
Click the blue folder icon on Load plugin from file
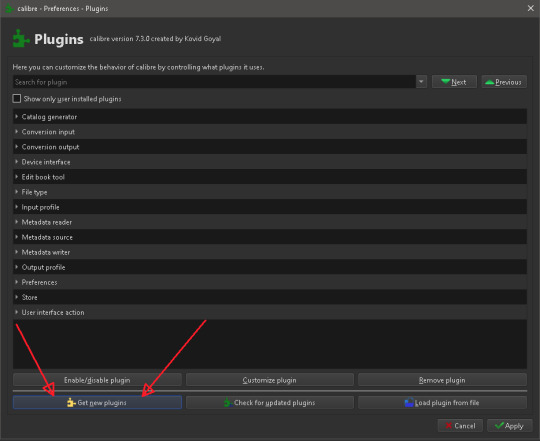click(x=409, y=402)
